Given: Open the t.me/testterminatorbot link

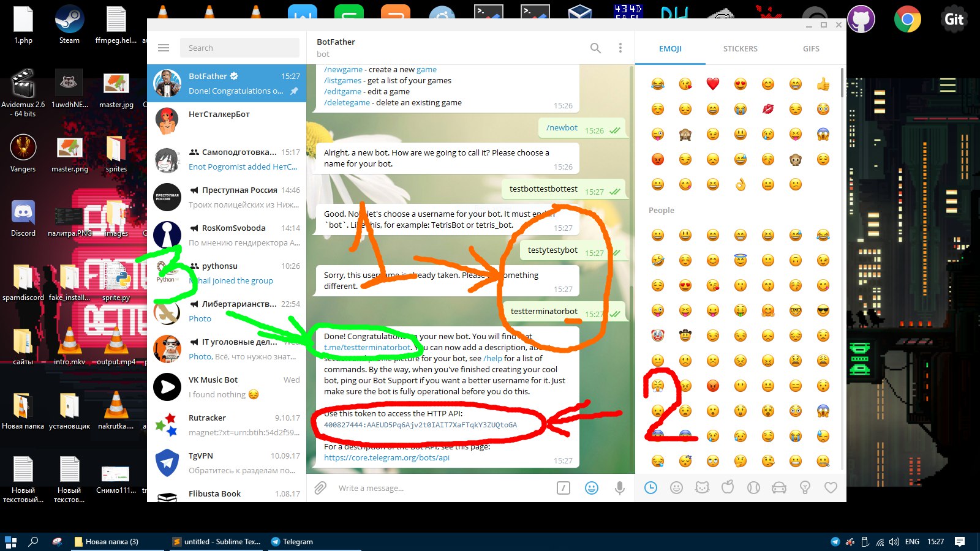Looking at the screenshot, I should click(x=367, y=347).
